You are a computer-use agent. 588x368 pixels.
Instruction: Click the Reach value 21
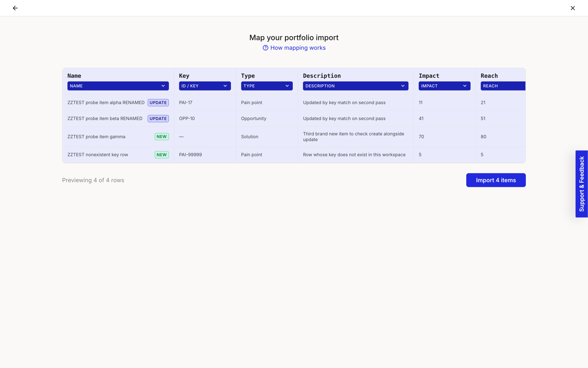483,103
